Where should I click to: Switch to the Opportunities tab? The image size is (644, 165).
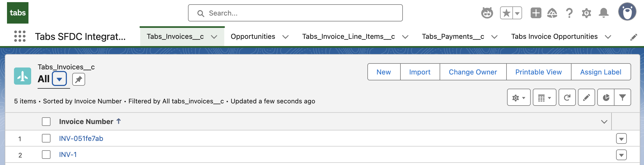tap(253, 36)
